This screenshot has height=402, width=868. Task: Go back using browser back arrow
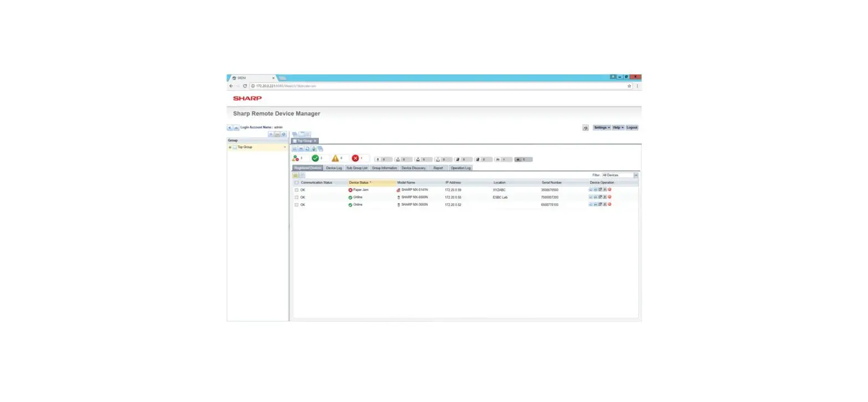pyautogui.click(x=231, y=86)
